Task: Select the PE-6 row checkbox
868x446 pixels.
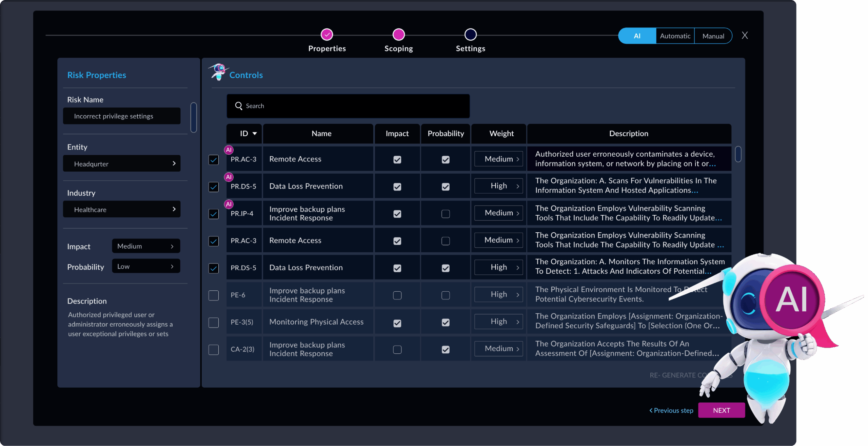Action: [x=214, y=295]
